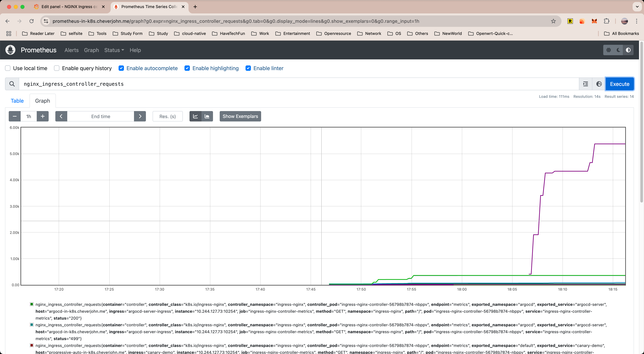Image resolution: width=644 pixels, height=354 pixels.
Task: Select the browser-preferred theme half-circle icon
Action: tap(628, 50)
